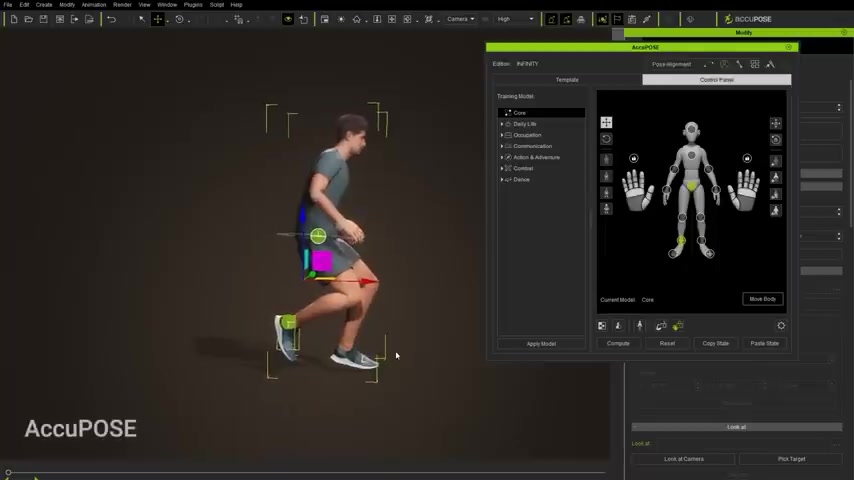This screenshot has height=480, width=854.
Task: Click the bone icon beside Pose Alignment
Action: point(739,64)
